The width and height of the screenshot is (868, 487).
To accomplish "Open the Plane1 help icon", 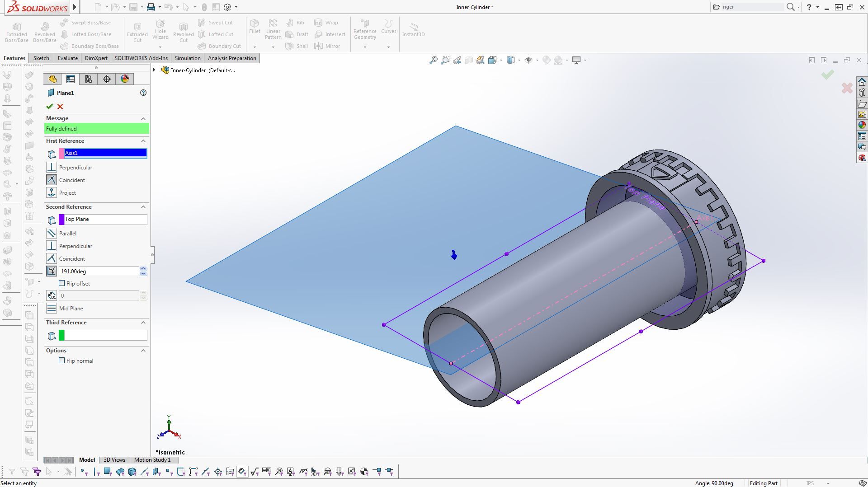I will click(143, 93).
